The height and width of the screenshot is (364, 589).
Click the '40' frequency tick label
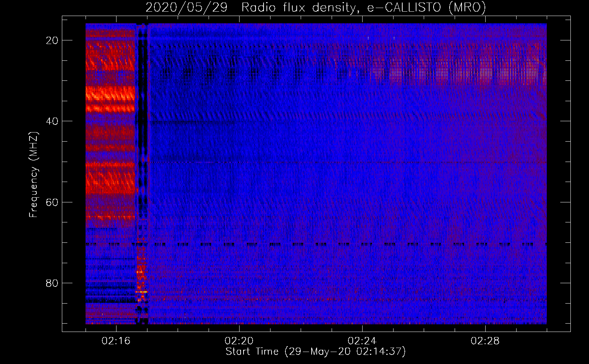coord(52,121)
